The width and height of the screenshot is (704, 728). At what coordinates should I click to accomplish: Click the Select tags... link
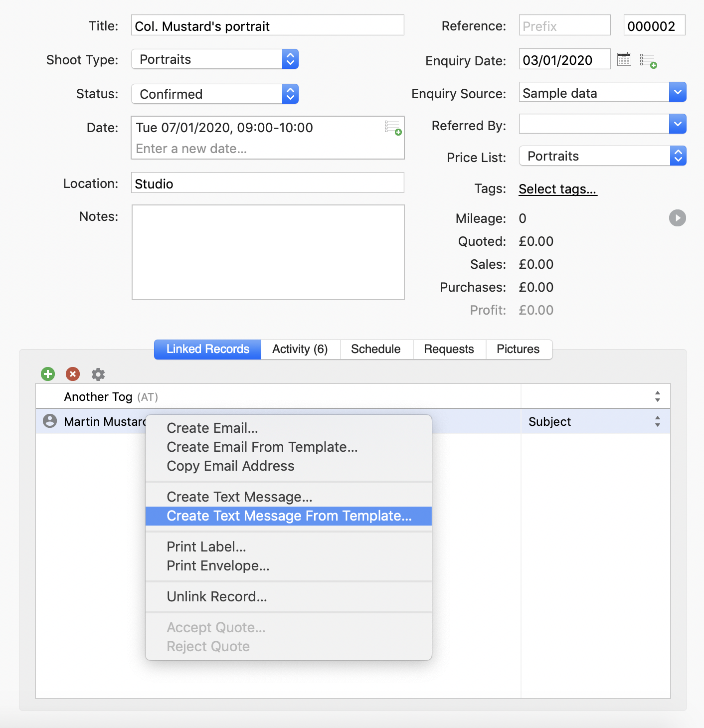[558, 189]
